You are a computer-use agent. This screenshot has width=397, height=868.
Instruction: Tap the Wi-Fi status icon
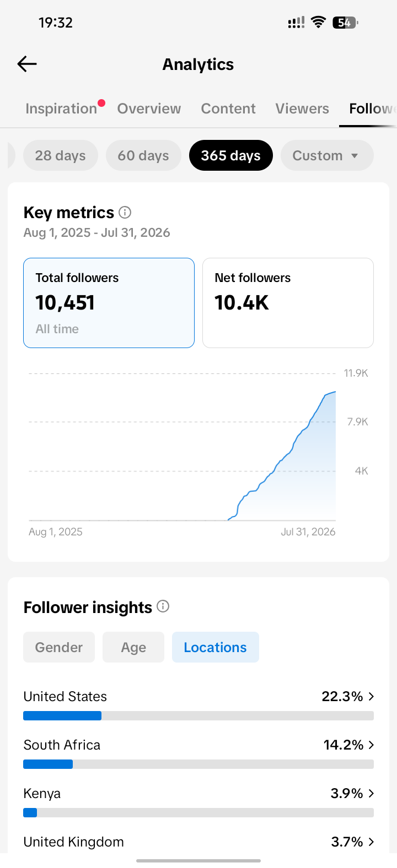coord(318,23)
